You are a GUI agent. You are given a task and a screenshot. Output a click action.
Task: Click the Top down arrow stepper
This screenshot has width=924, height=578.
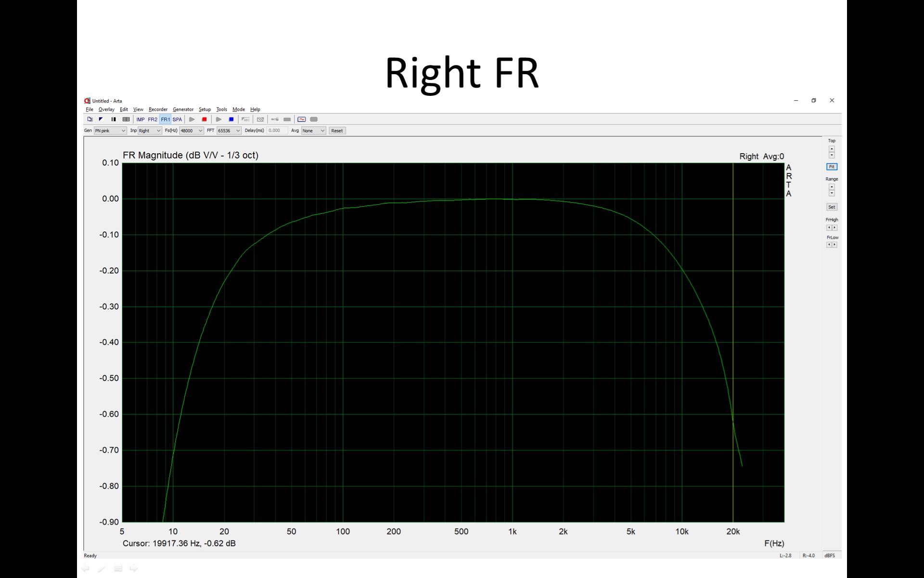pos(832,156)
